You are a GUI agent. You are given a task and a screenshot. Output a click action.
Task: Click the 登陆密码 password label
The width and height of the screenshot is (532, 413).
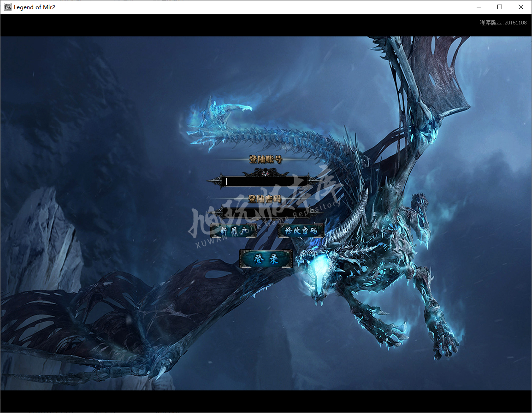(x=265, y=199)
